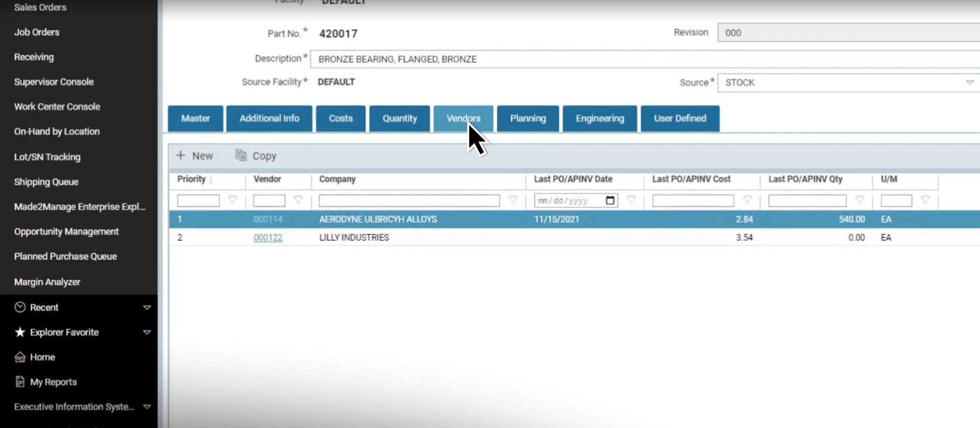Open filter funnel for the Company column

(513, 200)
